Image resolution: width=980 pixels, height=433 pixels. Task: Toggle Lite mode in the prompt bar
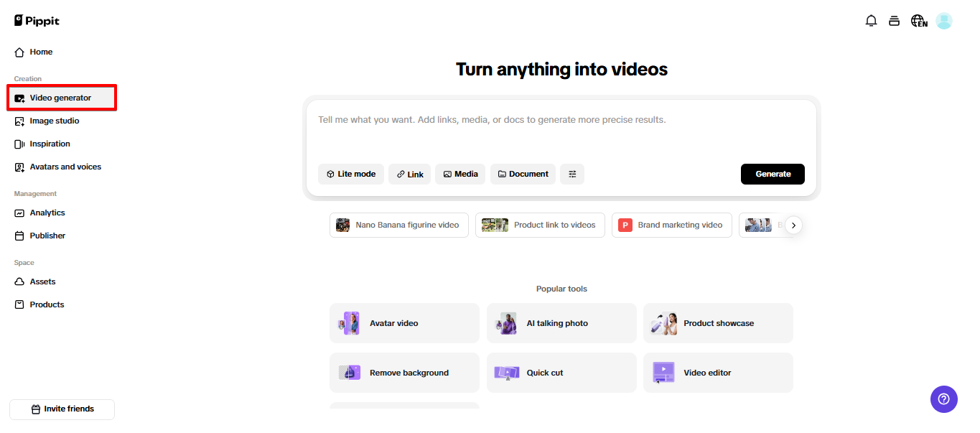coord(350,174)
